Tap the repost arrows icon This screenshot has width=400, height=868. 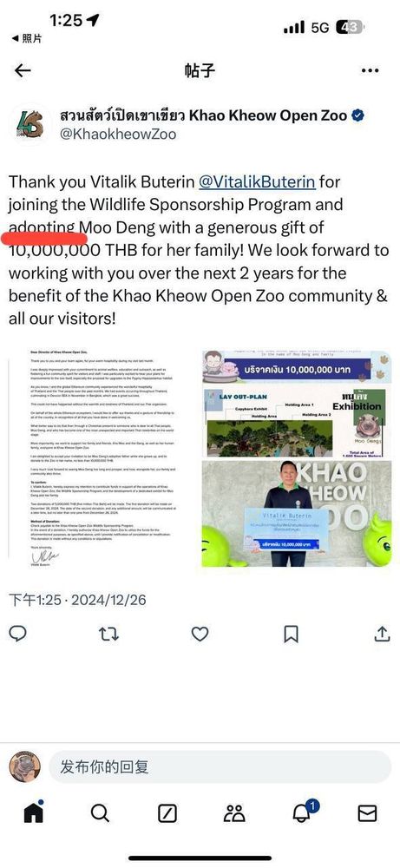[x=109, y=634]
